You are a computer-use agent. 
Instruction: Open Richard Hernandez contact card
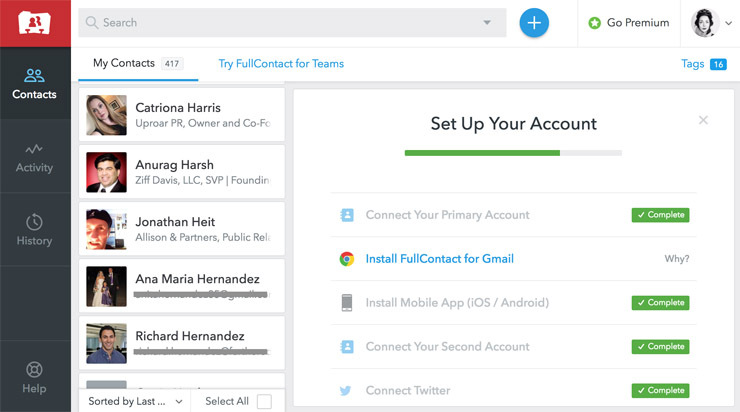[x=182, y=343]
